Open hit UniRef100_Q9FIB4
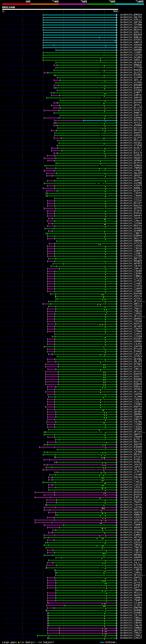This screenshot has height=644, width=146. (131, 22)
